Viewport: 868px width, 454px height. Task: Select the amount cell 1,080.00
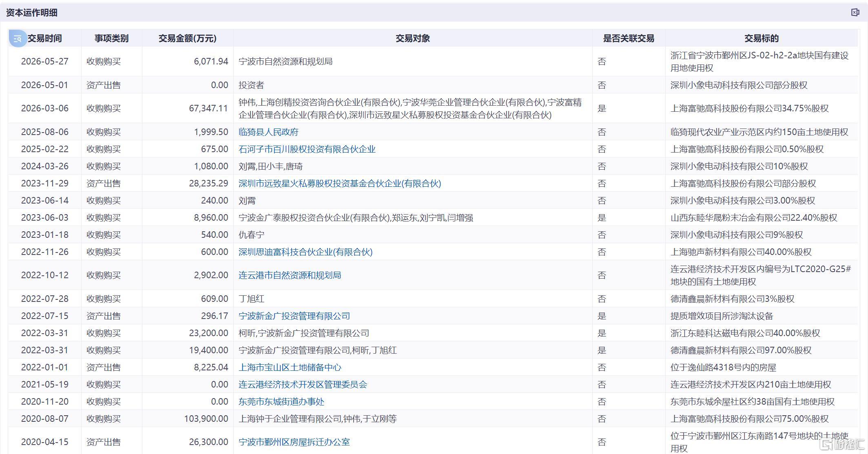click(211, 166)
